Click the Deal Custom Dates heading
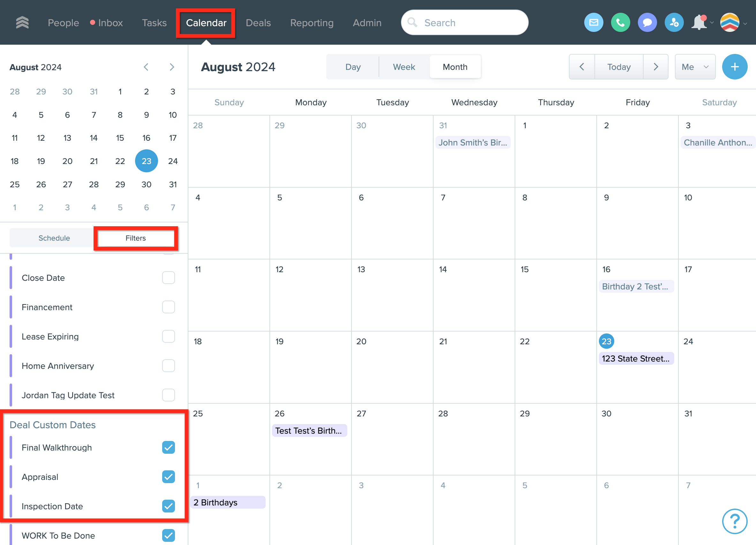The image size is (756, 545). coord(52,425)
